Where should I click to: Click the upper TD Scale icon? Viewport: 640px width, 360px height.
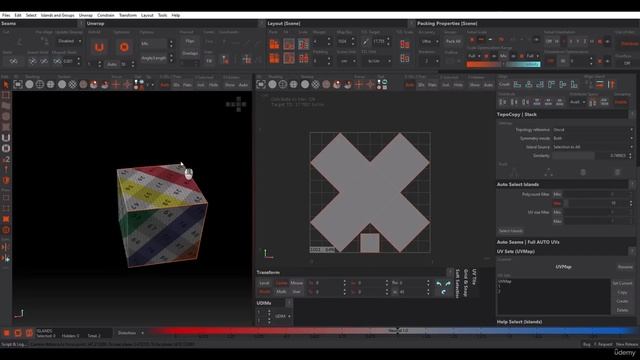coord(404,44)
